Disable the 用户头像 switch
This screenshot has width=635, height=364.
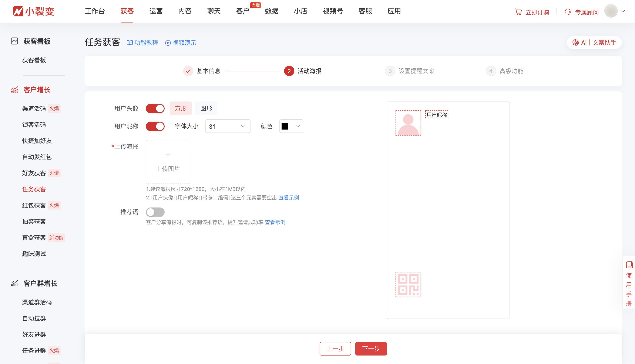pos(155,108)
